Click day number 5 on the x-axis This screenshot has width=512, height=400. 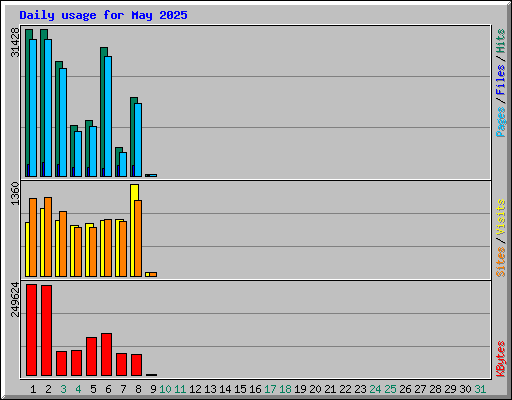93,389
